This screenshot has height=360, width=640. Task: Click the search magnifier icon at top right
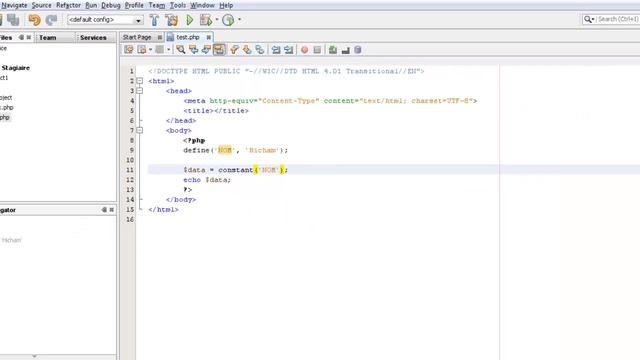pyautogui.click(x=588, y=19)
